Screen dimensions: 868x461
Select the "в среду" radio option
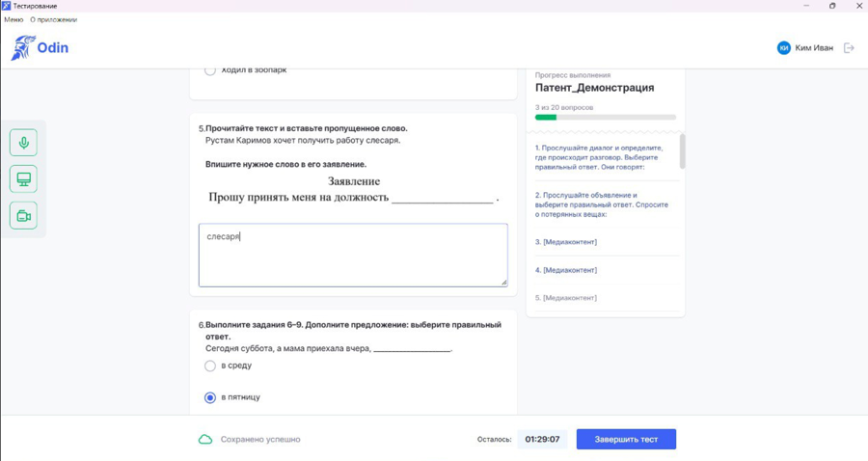coord(210,366)
